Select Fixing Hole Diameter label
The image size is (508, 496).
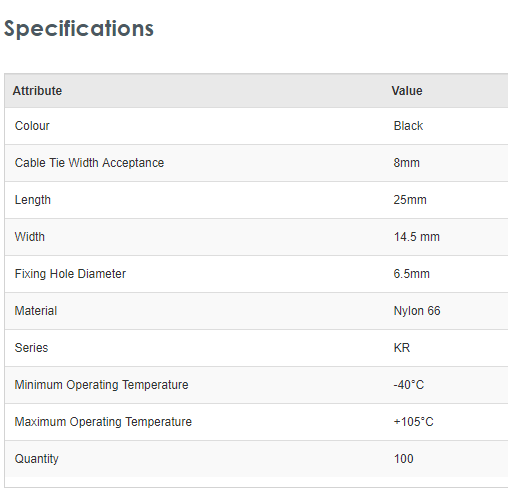[70, 274]
